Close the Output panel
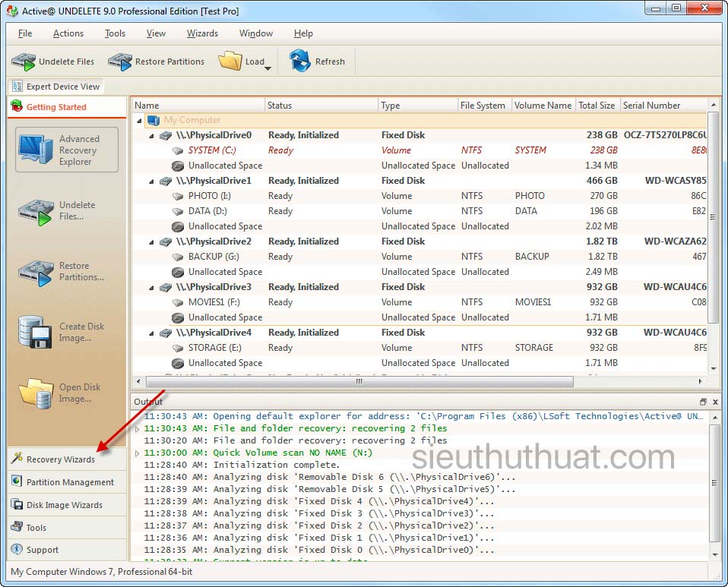The image size is (728, 587). point(716,402)
